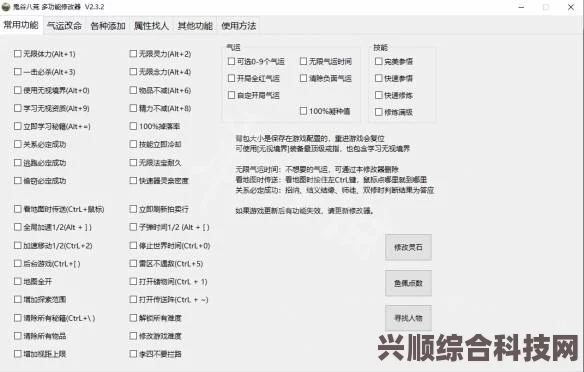This screenshot has height=372, width=584.
Task: Click the 寻找人物 button
Action: [408, 318]
